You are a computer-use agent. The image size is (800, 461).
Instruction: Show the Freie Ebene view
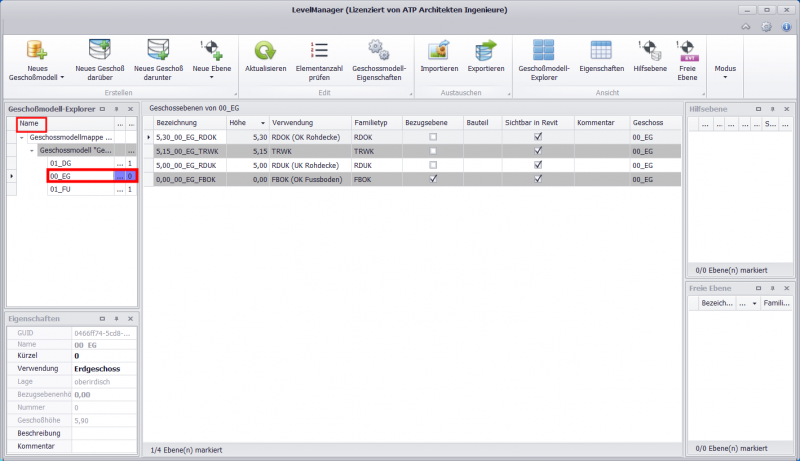click(687, 60)
